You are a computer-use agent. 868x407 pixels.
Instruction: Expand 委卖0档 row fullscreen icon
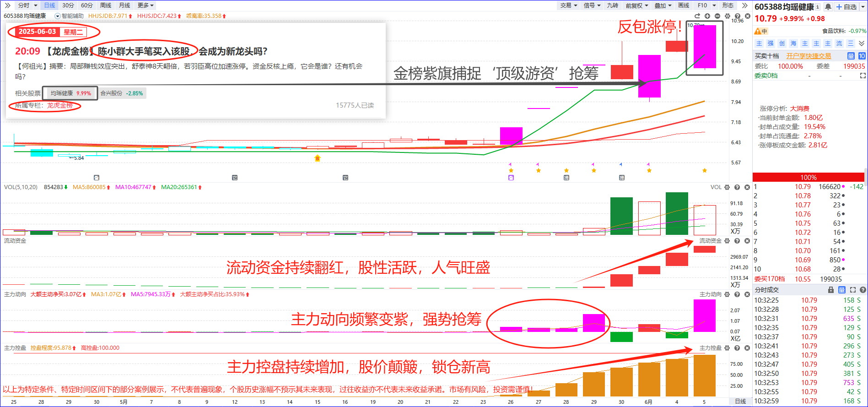coord(863,76)
